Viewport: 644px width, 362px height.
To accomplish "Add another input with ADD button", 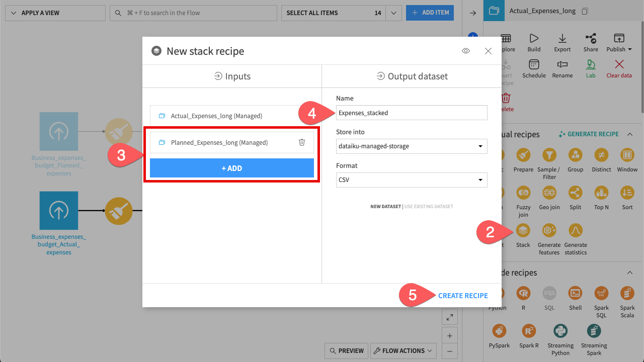I will tap(232, 168).
